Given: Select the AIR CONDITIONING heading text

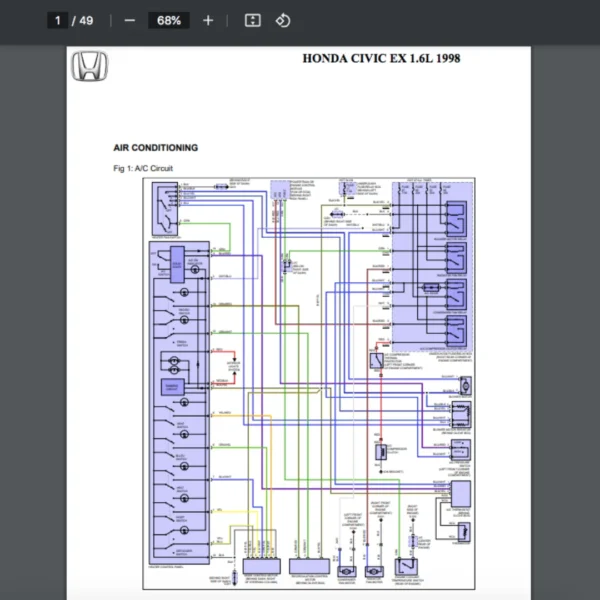Looking at the screenshot, I should [156, 148].
